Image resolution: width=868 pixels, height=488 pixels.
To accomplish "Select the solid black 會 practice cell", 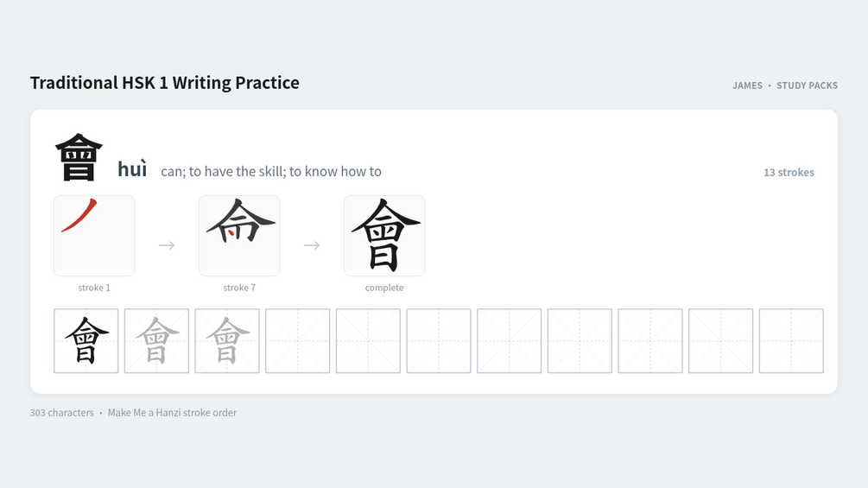I will click(86, 341).
